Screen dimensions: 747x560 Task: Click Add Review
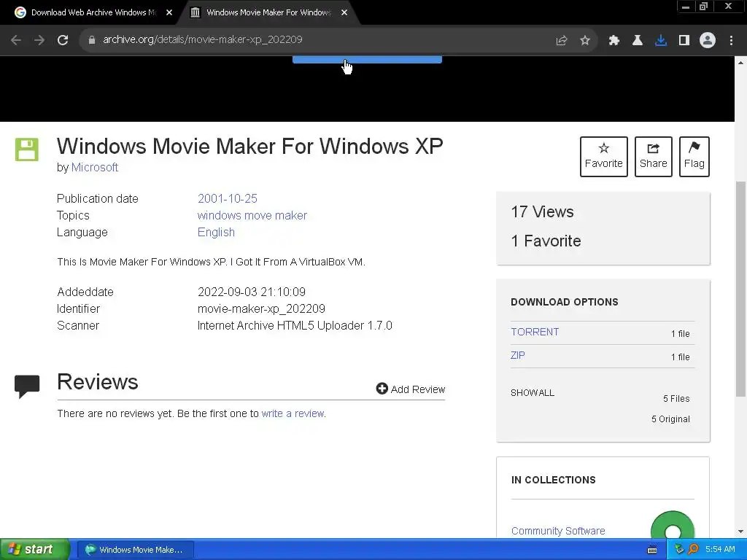tap(411, 389)
